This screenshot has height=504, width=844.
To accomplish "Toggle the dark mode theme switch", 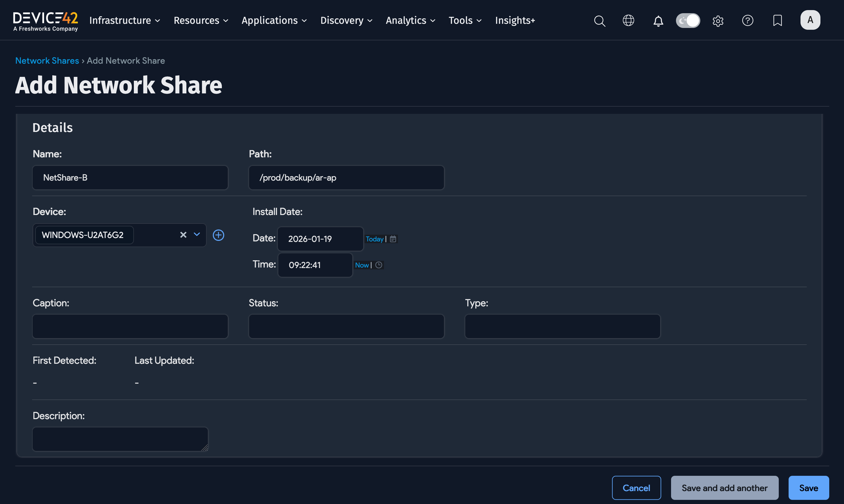I will coord(688,20).
